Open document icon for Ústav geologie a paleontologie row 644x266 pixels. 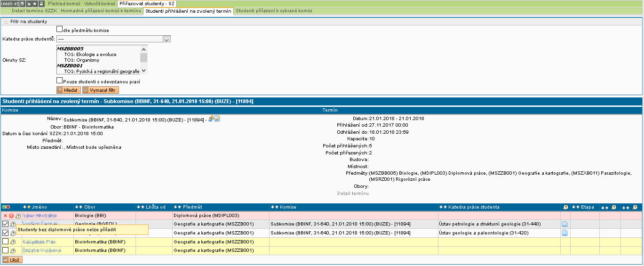(x=565, y=233)
